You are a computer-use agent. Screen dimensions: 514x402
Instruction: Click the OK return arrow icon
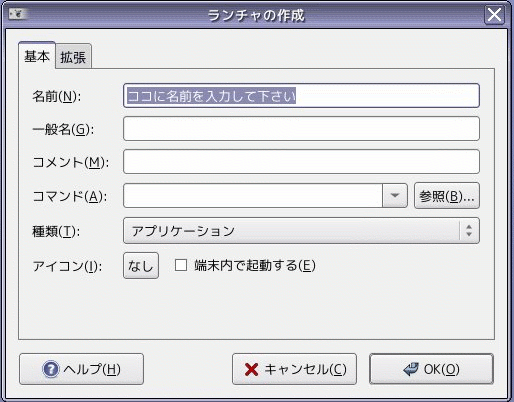coord(411,369)
